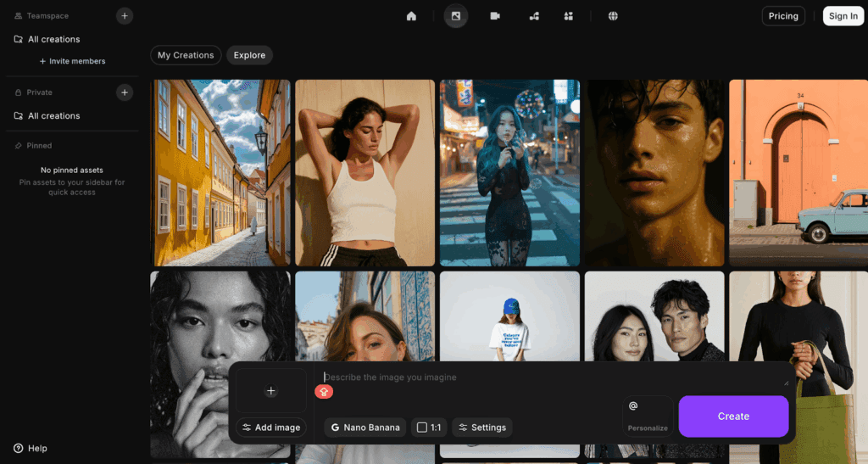
Task: Click the purple Create button
Action: (x=733, y=416)
